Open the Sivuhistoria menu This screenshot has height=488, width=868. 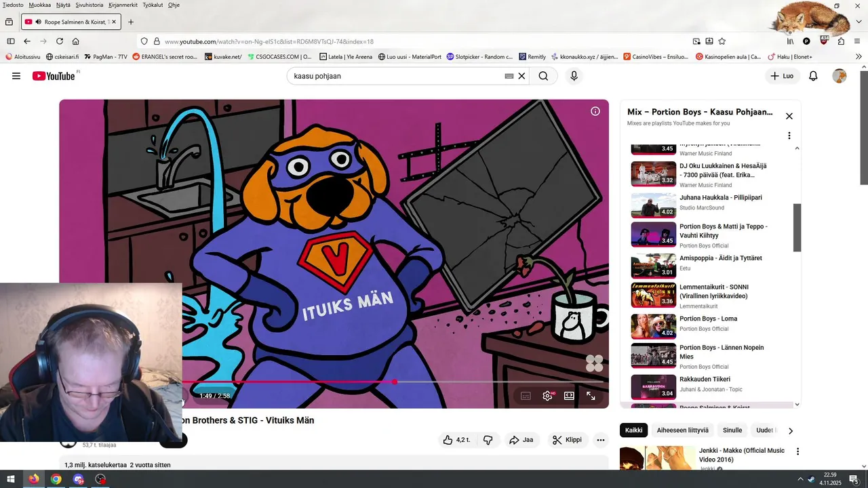[x=90, y=5]
